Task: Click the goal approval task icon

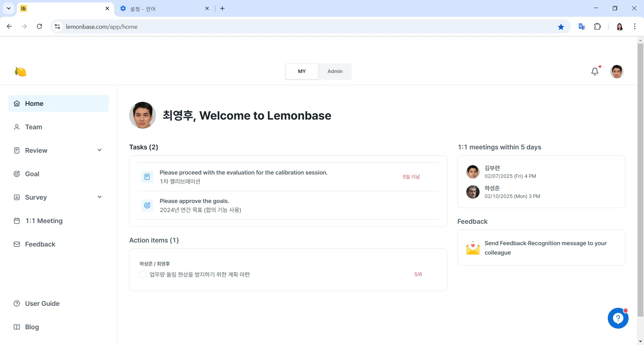Action: coord(147,205)
